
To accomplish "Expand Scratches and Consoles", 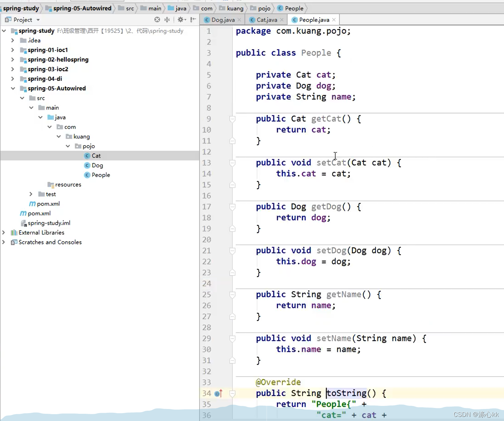I will [4, 242].
